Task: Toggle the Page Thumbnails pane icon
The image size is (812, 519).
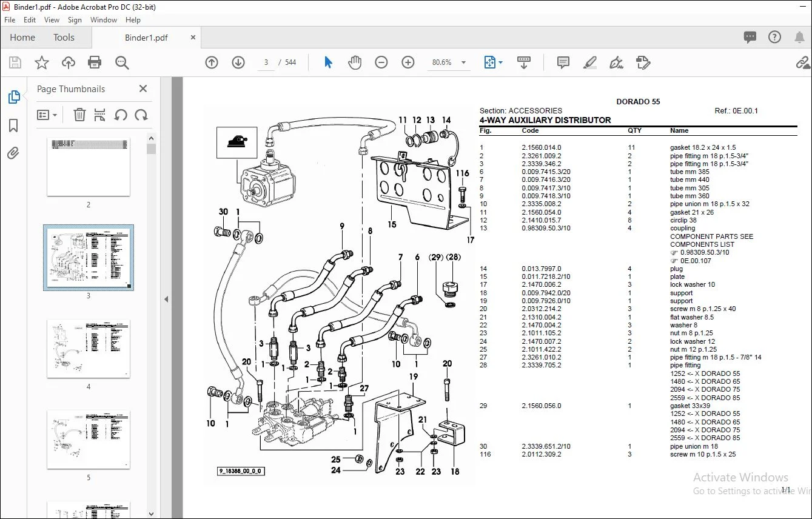Action: [x=13, y=97]
